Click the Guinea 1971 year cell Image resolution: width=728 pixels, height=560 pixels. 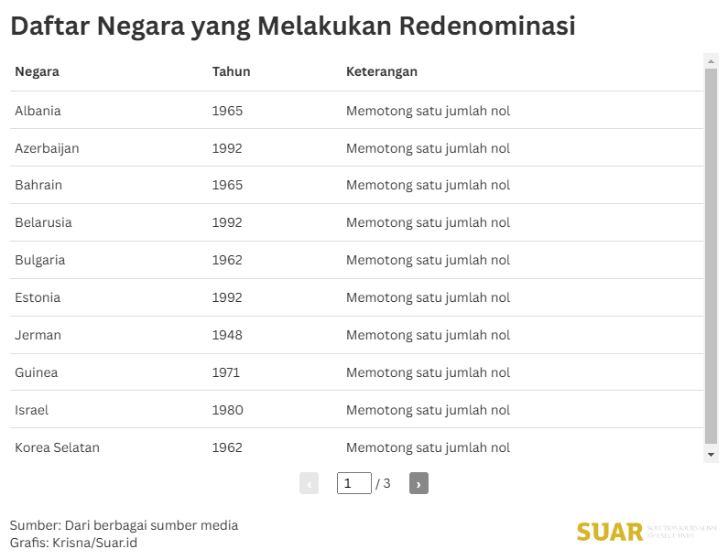[225, 372]
